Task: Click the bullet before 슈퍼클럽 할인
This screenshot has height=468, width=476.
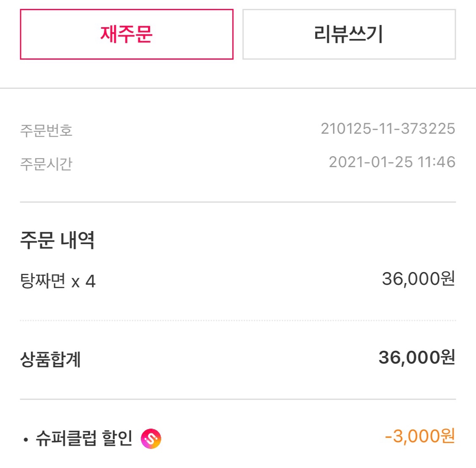Action: [26, 440]
